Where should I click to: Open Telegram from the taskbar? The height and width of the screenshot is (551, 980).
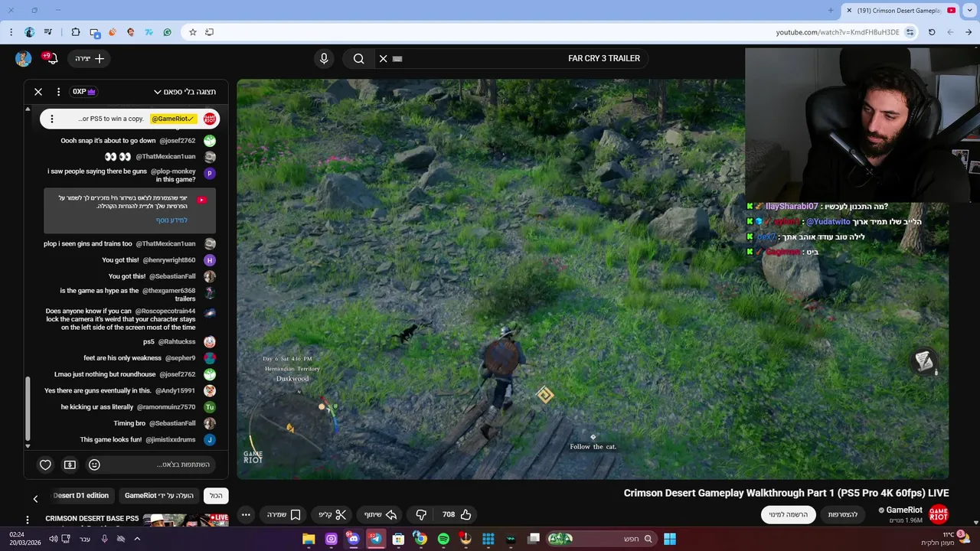pos(375,539)
